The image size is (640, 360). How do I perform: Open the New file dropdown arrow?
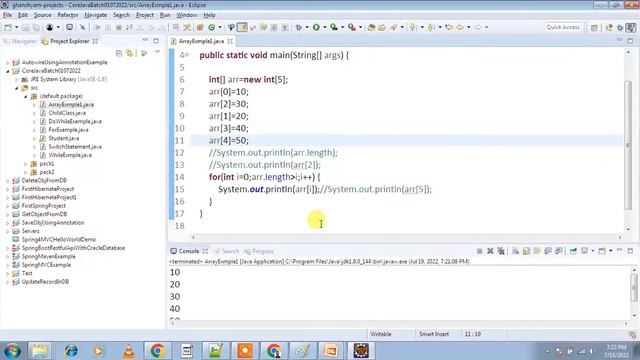pyautogui.click(x=16, y=27)
